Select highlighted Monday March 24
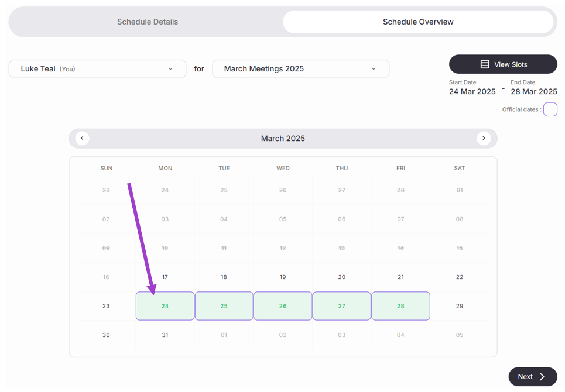Viewport: 565px width, 392px height. [165, 306]
